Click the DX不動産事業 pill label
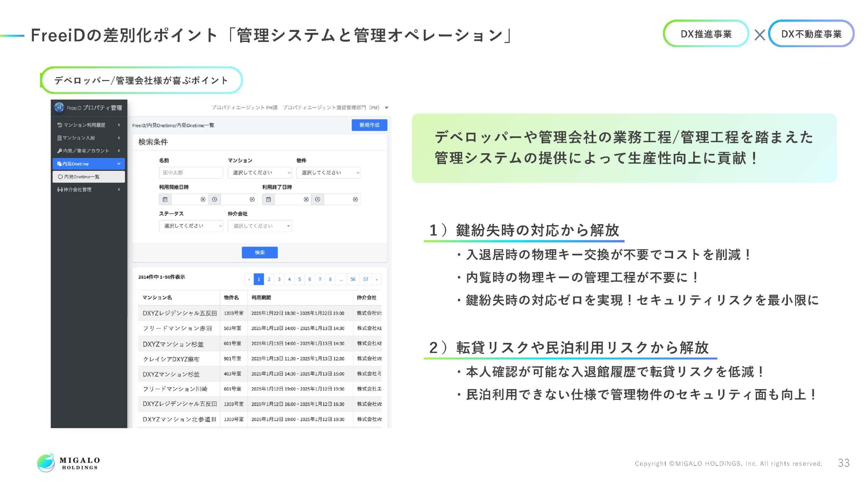The height and width of the screenshot is (488, 868). pyautogui.click(x=811, y=34)
